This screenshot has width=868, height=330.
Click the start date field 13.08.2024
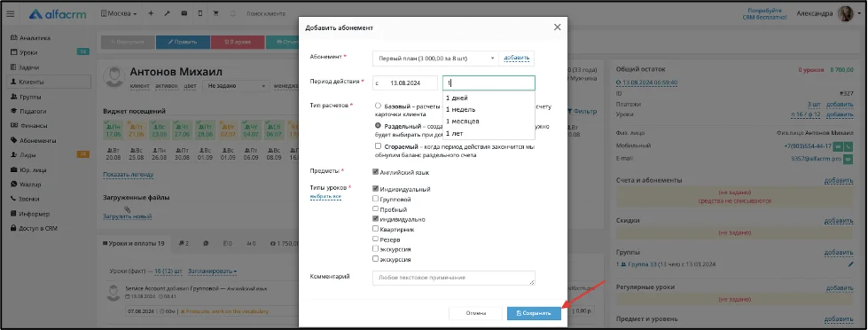[405, 83]
